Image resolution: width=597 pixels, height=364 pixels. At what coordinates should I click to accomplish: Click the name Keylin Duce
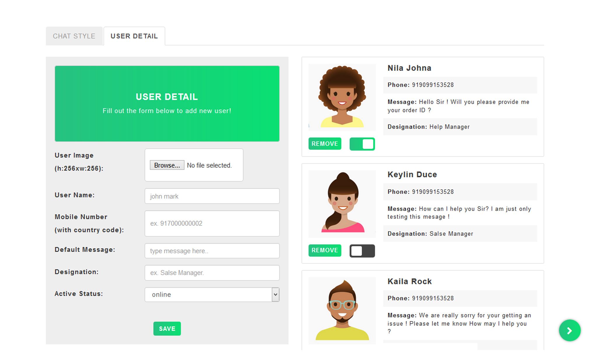pyautogui.click(x=412, y=174)
